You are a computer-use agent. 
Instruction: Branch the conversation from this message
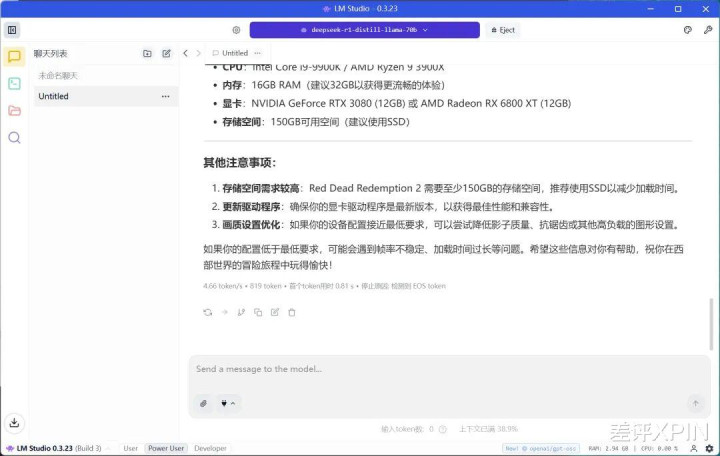tap(241, 312)
